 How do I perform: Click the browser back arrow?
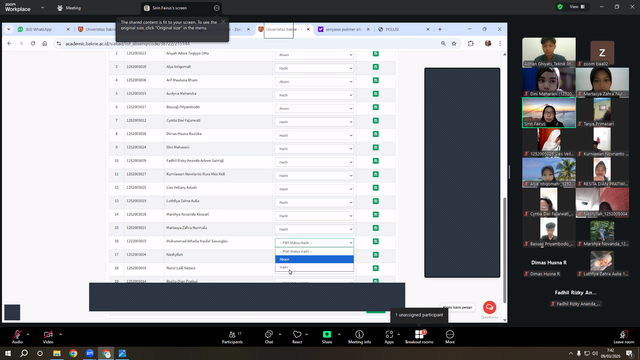tap(9, 43)
